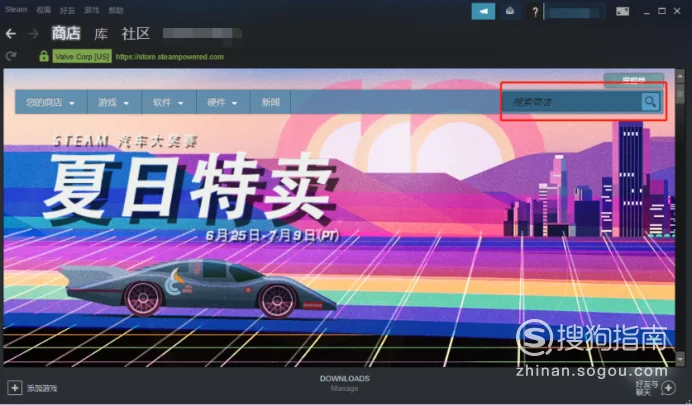
Task: Click the store.steampowered.com URL
Action: [170, 56]
